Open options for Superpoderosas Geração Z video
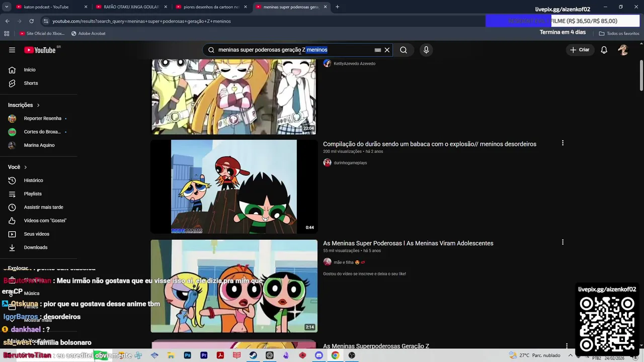Image resolution: width=644 pixels, height=362 pixels. [x=567, y=346]
